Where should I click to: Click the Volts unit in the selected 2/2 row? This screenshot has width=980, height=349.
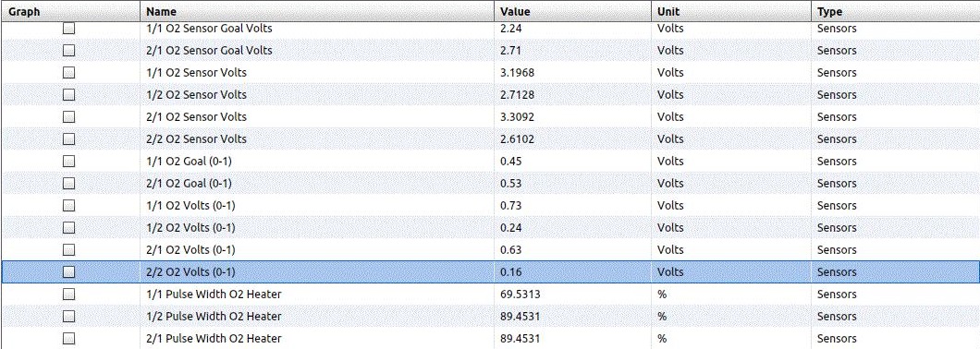670,272
